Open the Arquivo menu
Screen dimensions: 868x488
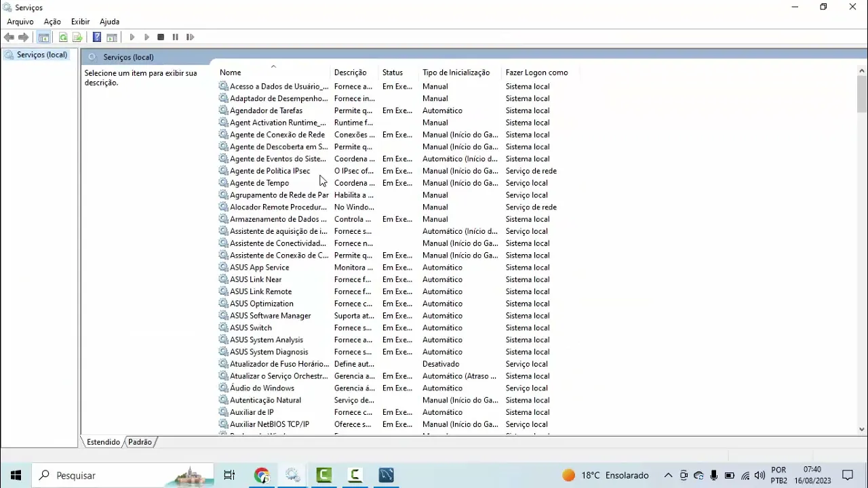20,22
